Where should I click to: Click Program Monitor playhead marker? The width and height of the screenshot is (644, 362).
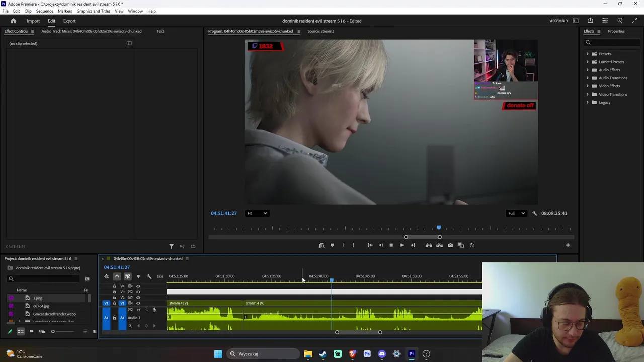pos(439,228)
